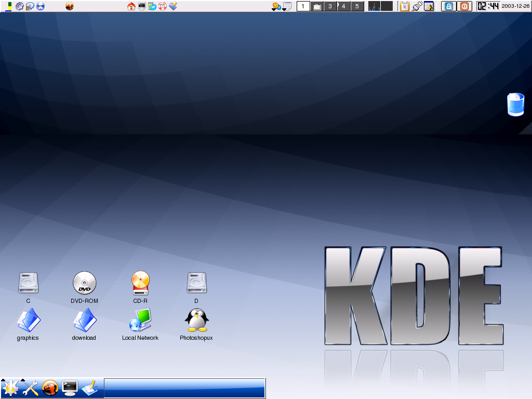This screenshot has height=399, width=532.
Task: Open the blue round X icon in top panel
Action: pyautogui.click(x=41, y=6)
